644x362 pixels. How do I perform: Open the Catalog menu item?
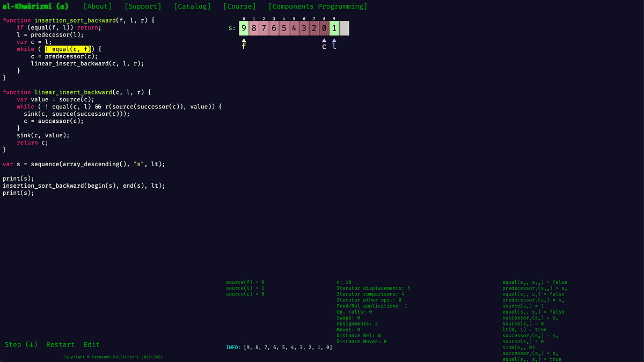[192, 6]
